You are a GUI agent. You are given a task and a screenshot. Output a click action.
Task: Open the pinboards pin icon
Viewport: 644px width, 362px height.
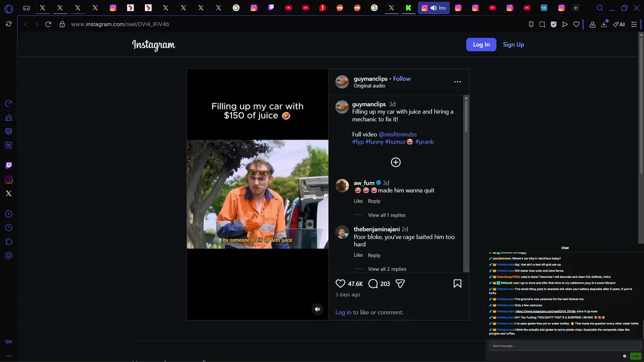click(x=531, y=24)
